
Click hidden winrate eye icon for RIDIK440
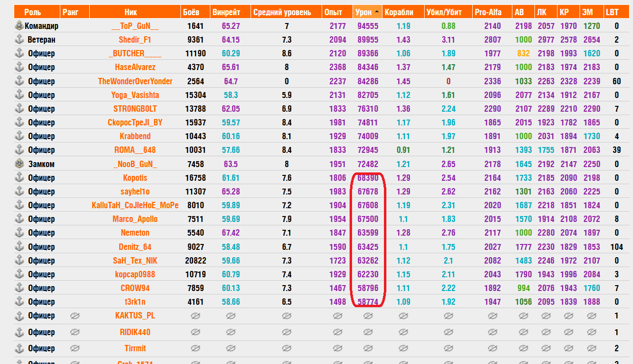tap(230, 332)
